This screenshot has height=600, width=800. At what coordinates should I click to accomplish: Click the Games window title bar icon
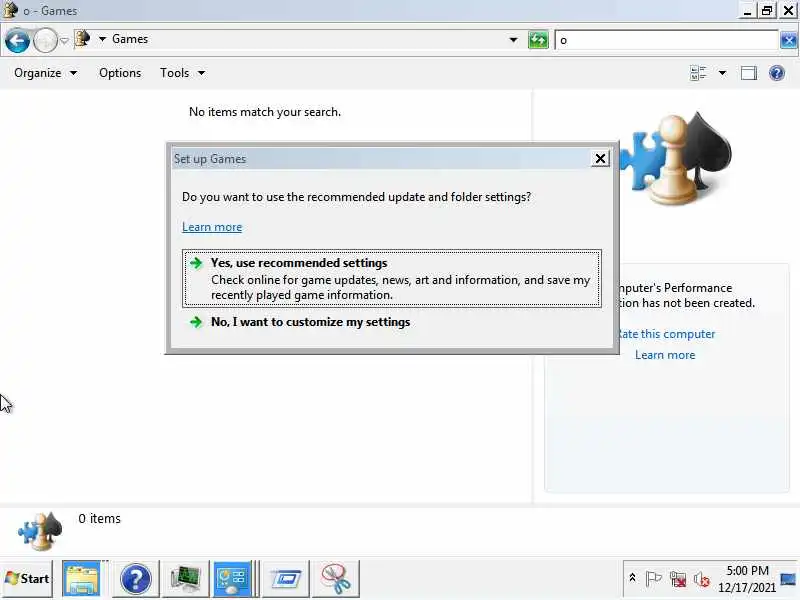(x=10, y=10)
